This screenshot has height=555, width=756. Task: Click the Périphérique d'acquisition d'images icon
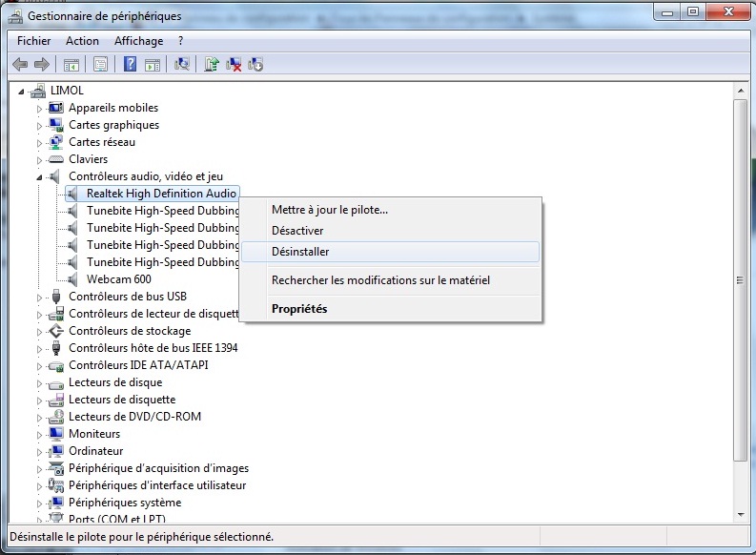pyautogui.click(x=56, y=468)
